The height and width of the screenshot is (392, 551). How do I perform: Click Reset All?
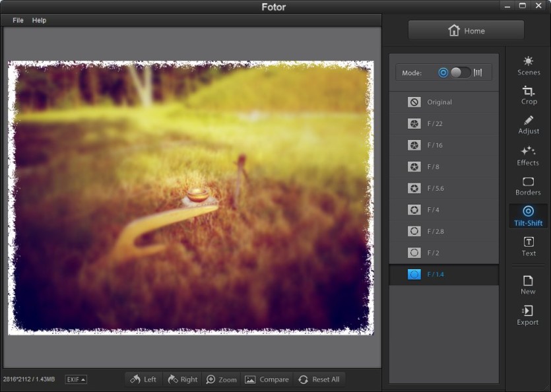[x=319, y=379]
